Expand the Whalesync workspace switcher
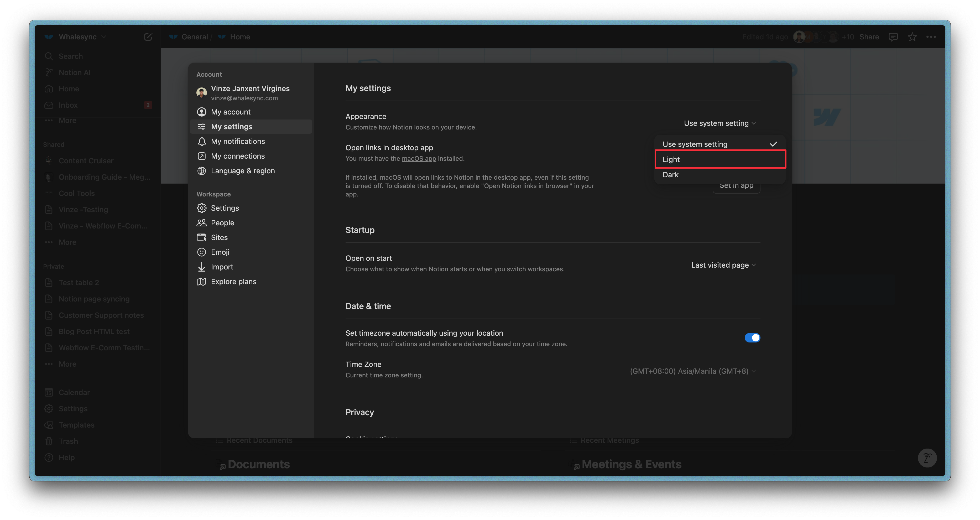Screen dimensions: 980x520 tap(82, 37)
